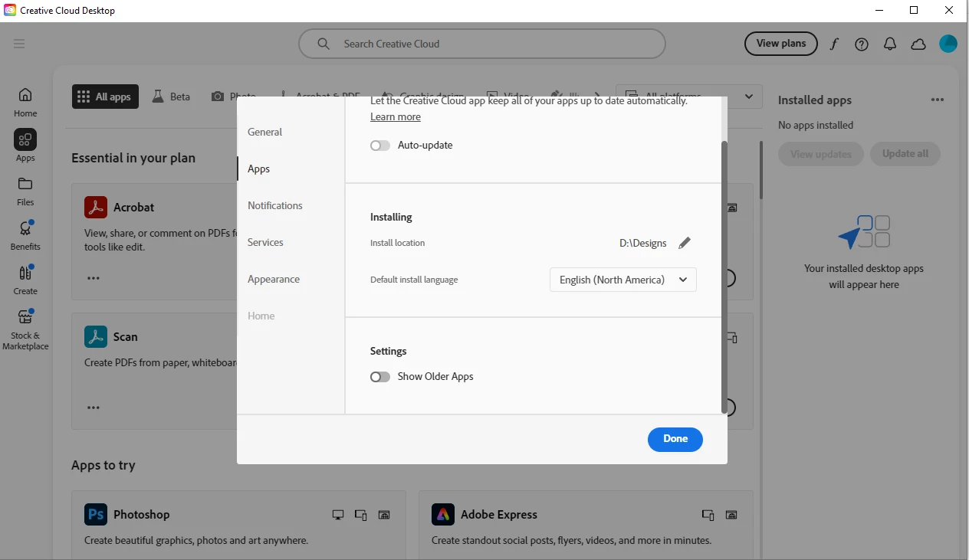Open Default install language dropdown
Image resolution: width=969 pixels, height=560 pixels.
coord(623,280)
